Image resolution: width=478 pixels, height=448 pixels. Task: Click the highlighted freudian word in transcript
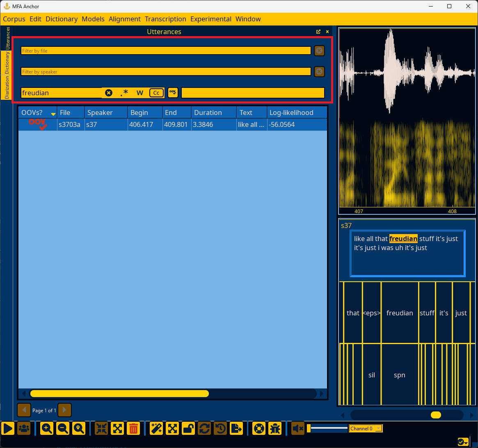coord(403,239)
